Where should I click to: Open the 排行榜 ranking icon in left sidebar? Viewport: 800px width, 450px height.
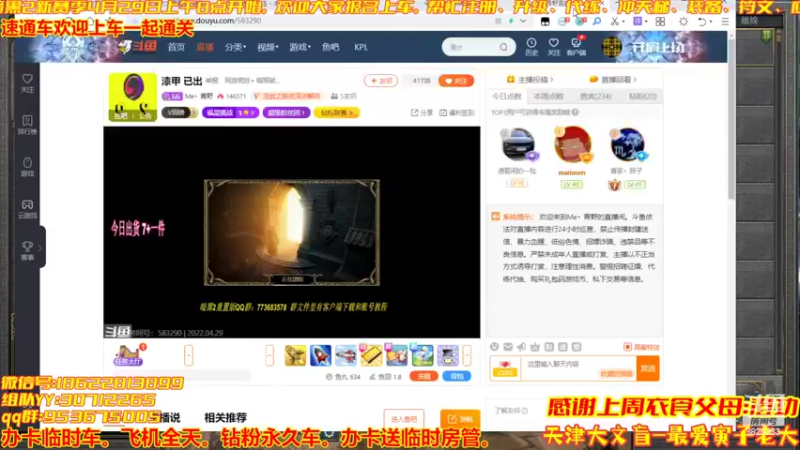tap(27, 124)
